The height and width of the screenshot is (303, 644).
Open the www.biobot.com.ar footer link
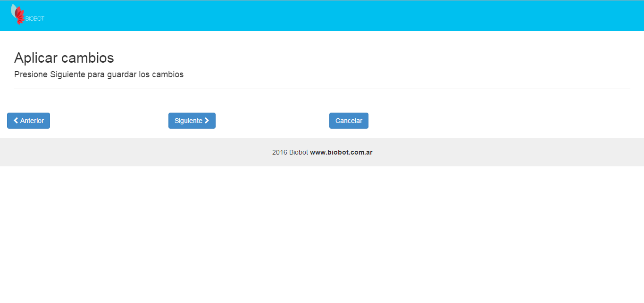[341, 152]
